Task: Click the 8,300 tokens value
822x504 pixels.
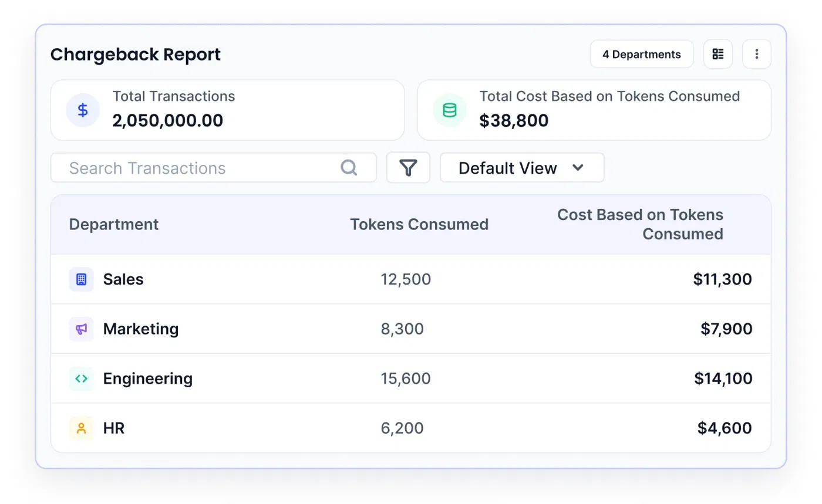Action: 402,329
